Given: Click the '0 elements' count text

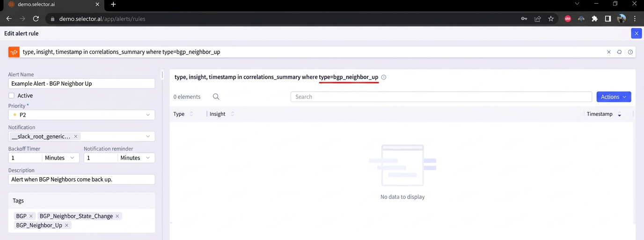Looking at the screenshot, I should pyautogui.click(x=187, y=97).
